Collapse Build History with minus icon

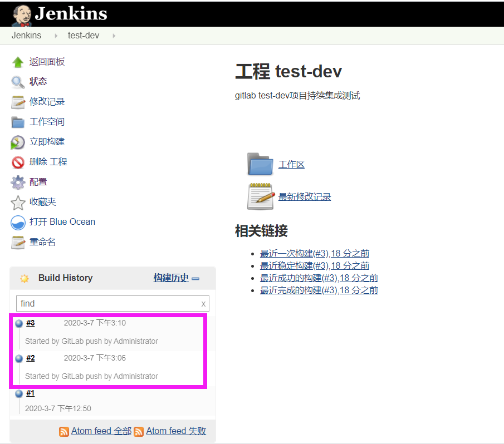click(195, 279)
